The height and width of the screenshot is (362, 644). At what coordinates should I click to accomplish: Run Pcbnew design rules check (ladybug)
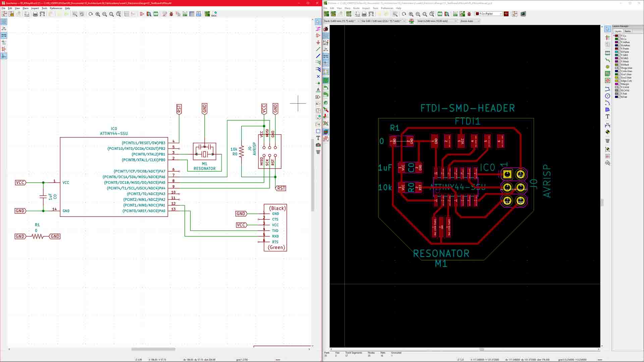469,14
